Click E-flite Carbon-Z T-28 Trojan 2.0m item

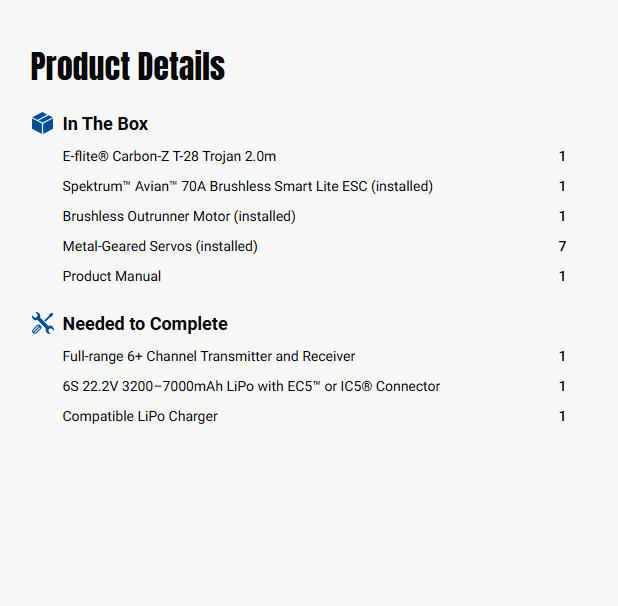(169, 156)
